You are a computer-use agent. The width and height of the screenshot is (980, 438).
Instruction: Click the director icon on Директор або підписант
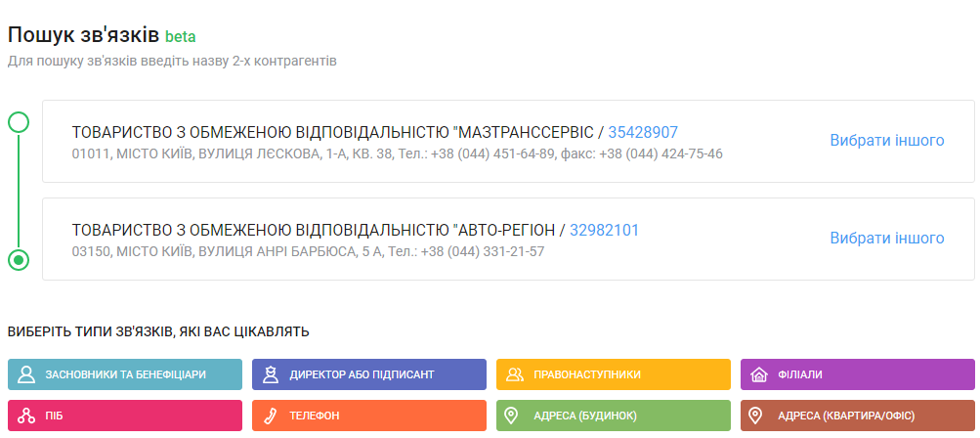pos(271,374)
